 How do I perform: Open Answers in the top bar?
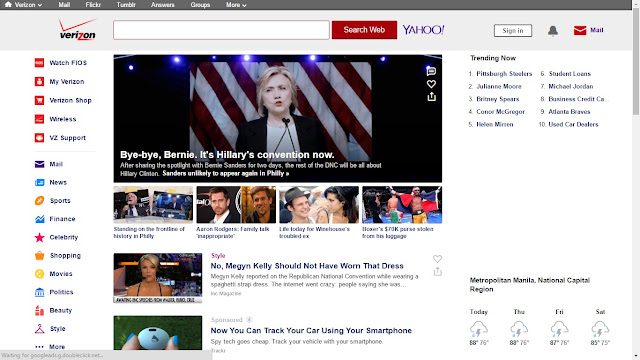tap(162, 5)
